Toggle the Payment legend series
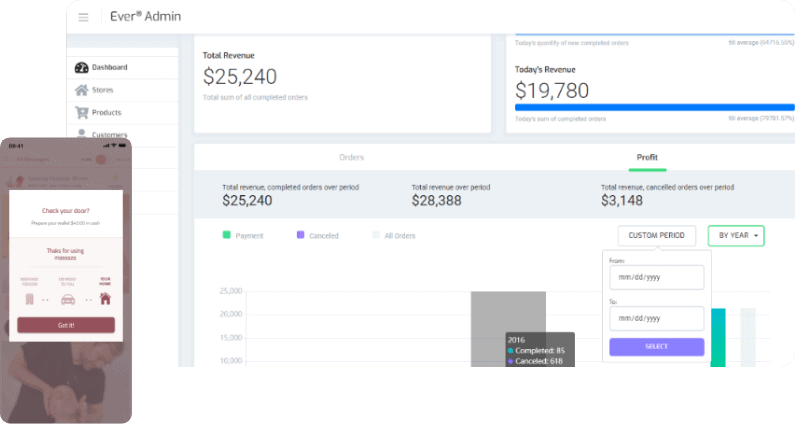This screenshot has height=424, width=795. point(227,236)
